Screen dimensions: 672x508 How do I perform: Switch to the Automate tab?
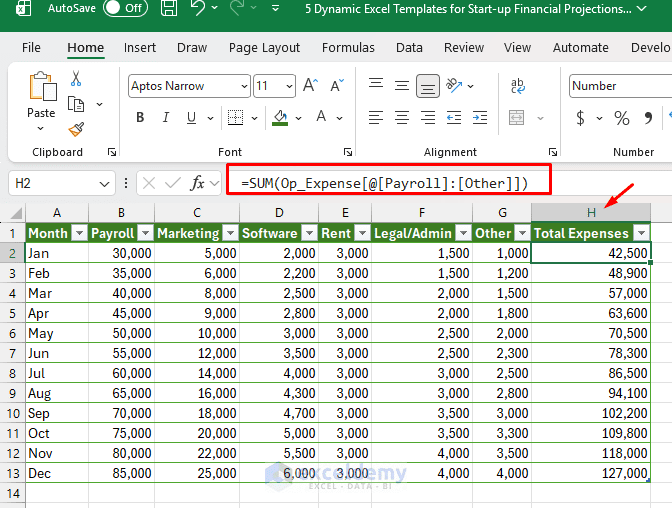(581, 48)
